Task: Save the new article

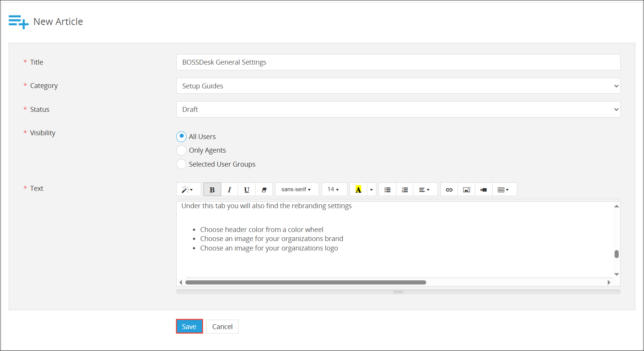Action: [x=189, y=326]
